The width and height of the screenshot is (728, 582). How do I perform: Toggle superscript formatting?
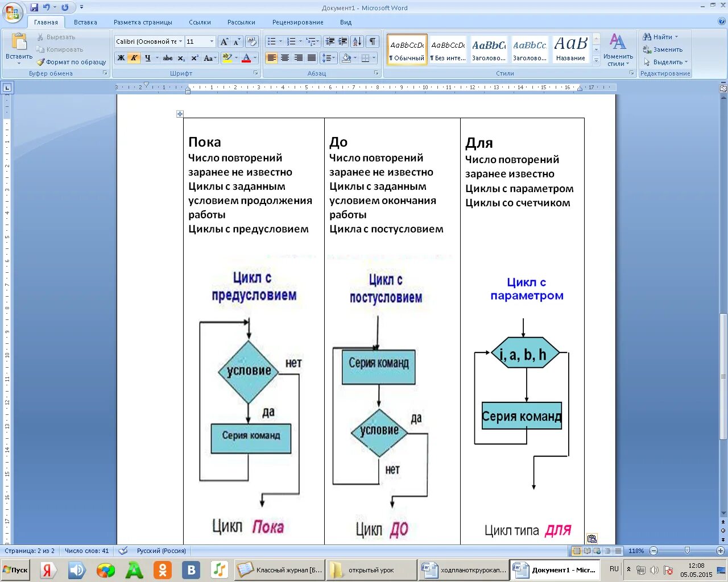click(x=195, y=58)
